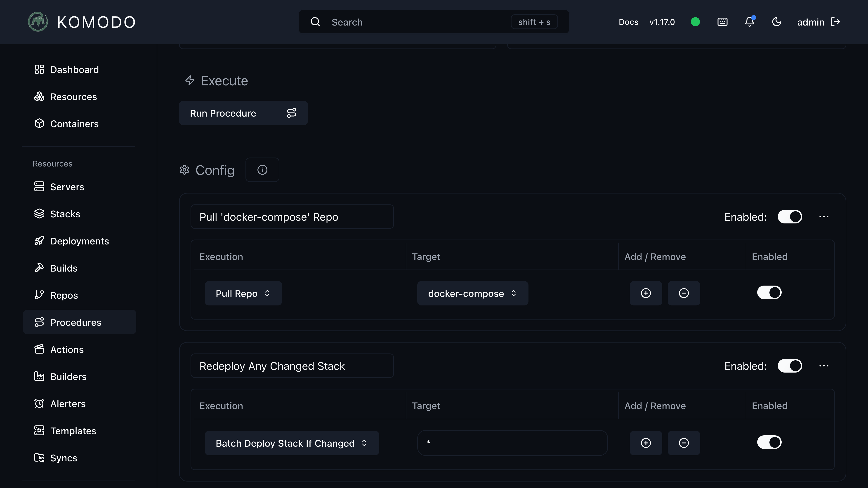Click the admin username
Screen dimensions: 868x488
pos(810,22)
